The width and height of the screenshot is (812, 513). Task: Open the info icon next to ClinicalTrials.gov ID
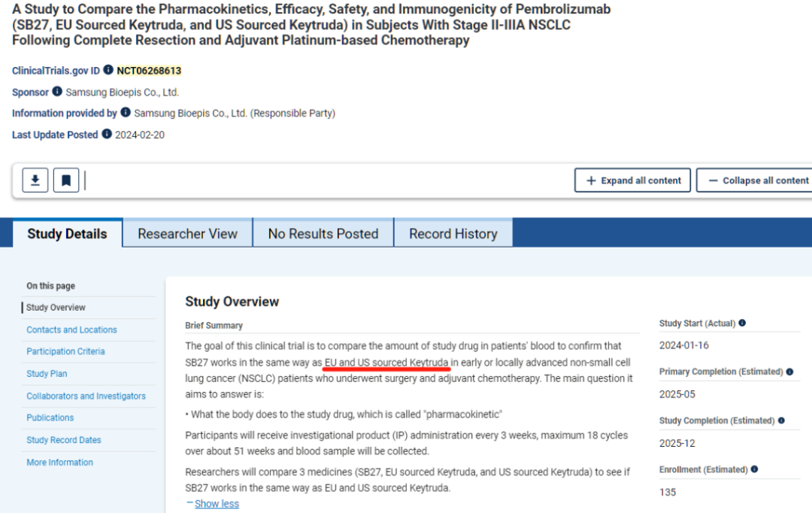click(108, 69)
